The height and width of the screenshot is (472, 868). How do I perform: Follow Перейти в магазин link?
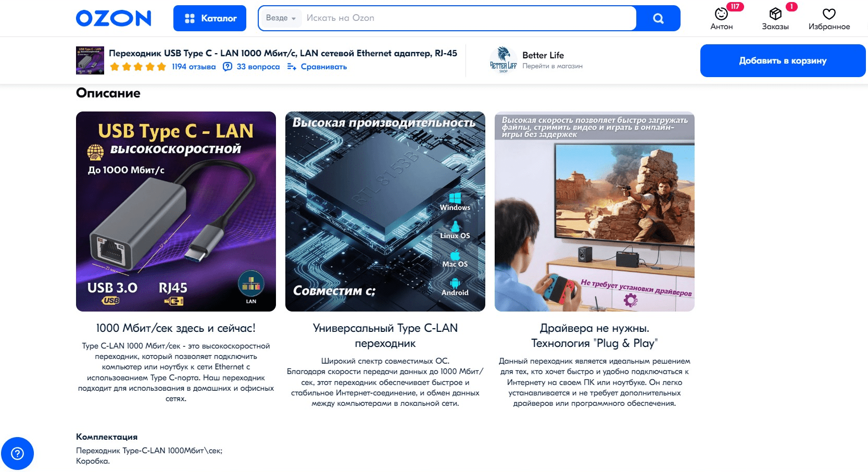(x=552, y=66)
